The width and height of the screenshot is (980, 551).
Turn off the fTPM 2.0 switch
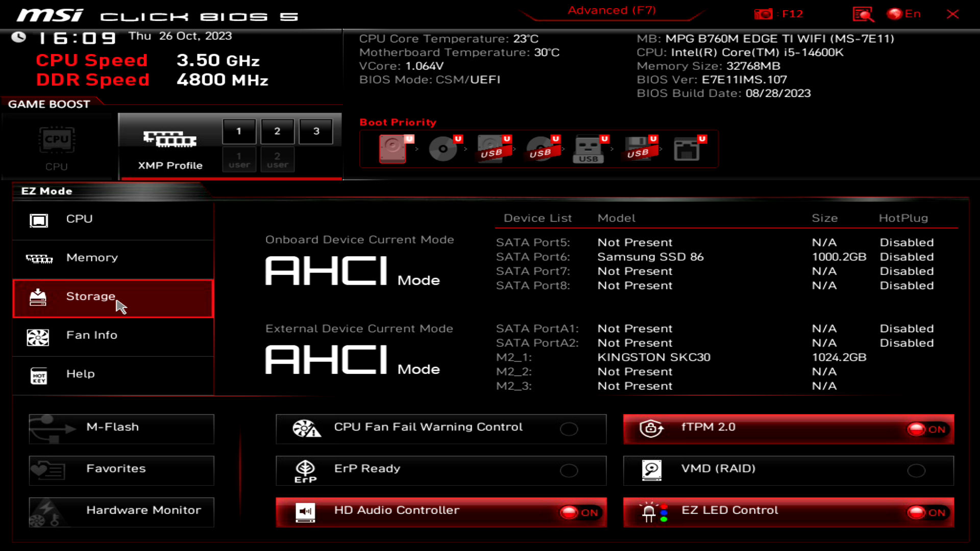pyautogui.click(x=926, y=429)
